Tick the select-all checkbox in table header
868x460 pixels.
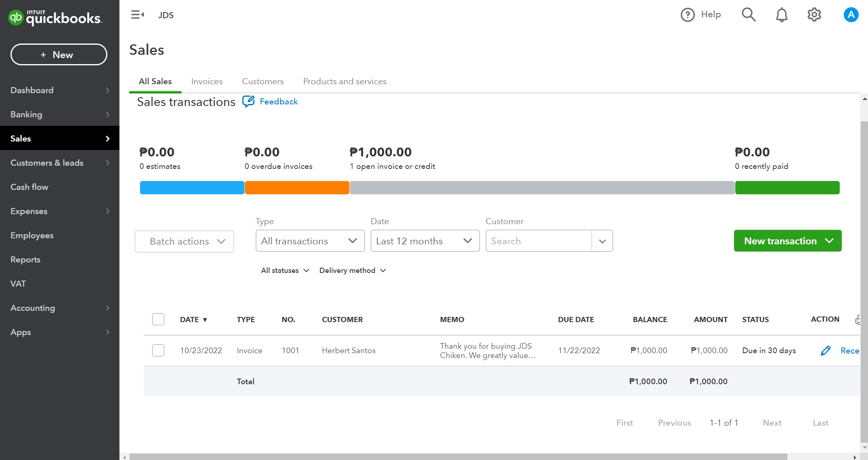pyautogui.click(x=158, y=319)
